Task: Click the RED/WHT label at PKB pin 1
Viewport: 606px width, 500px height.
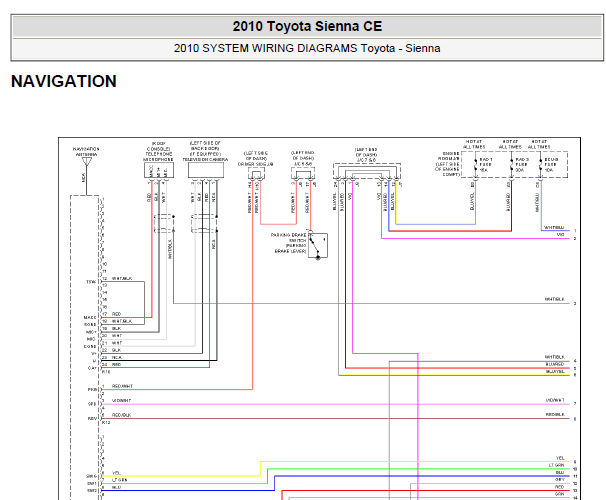Action: click(x=122, y=386)
